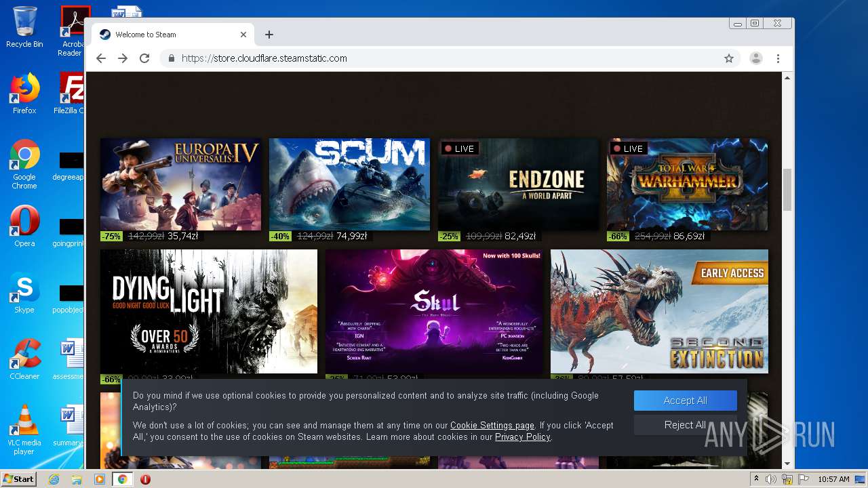Reject all cookies
Screen dimensions: 868x488
pos(685,425)
